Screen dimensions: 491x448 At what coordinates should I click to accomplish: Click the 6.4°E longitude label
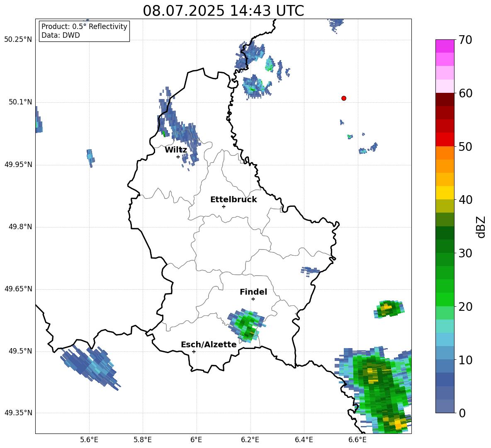304,440
